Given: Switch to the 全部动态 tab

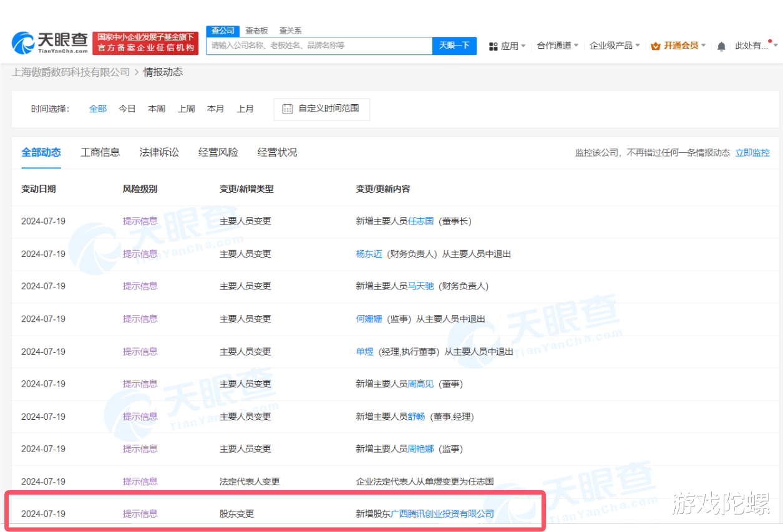Looking at the screenshot, I should tap(41, 152).
